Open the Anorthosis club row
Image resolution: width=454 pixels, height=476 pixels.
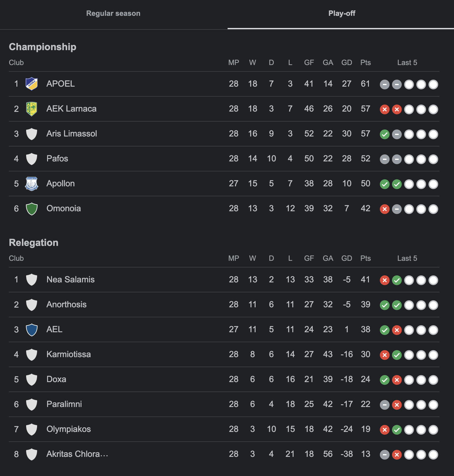pyautogui.click(x=224, y=305)
